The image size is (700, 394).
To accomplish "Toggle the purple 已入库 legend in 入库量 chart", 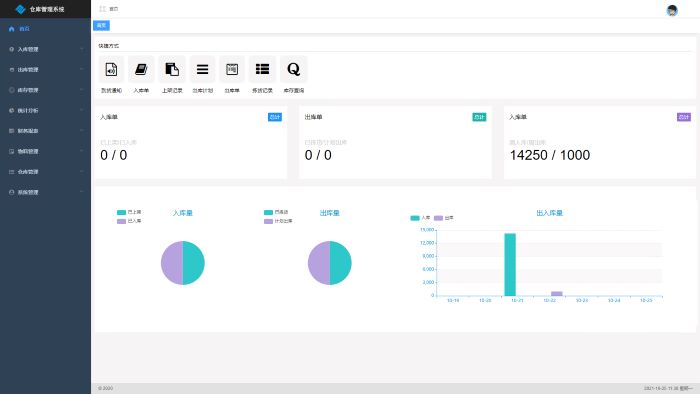I will click(129, 221).
